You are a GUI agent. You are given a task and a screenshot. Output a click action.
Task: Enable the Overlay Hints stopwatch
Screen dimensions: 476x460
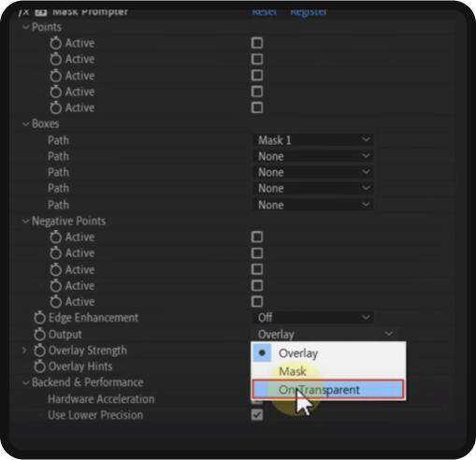(x=39, y=367)
